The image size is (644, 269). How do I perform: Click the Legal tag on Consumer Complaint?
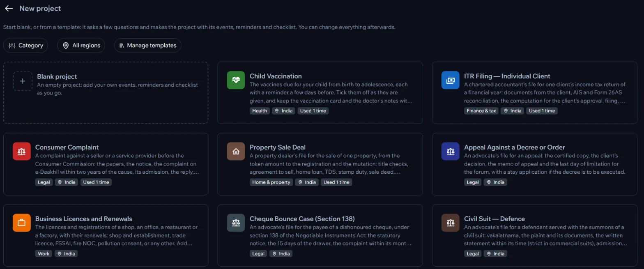pyautogui.click(x=44, y=182)
